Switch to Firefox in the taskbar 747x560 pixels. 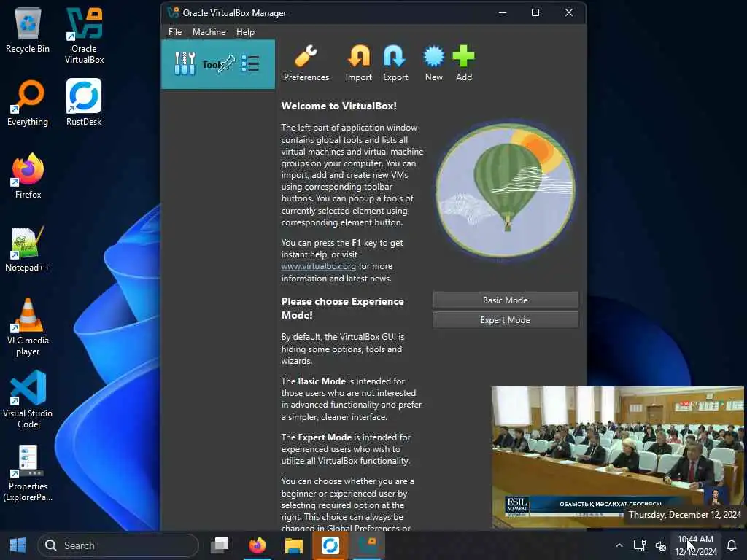coord(258,545)
